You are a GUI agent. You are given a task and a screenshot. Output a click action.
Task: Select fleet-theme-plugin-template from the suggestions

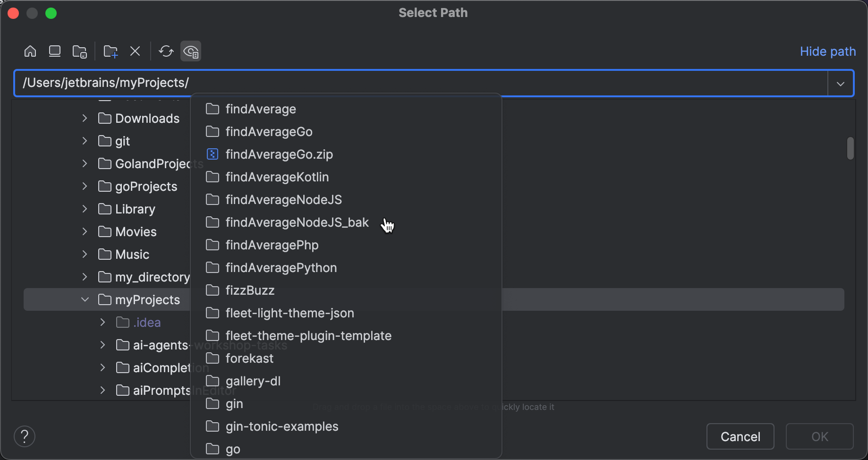[308, 335]
